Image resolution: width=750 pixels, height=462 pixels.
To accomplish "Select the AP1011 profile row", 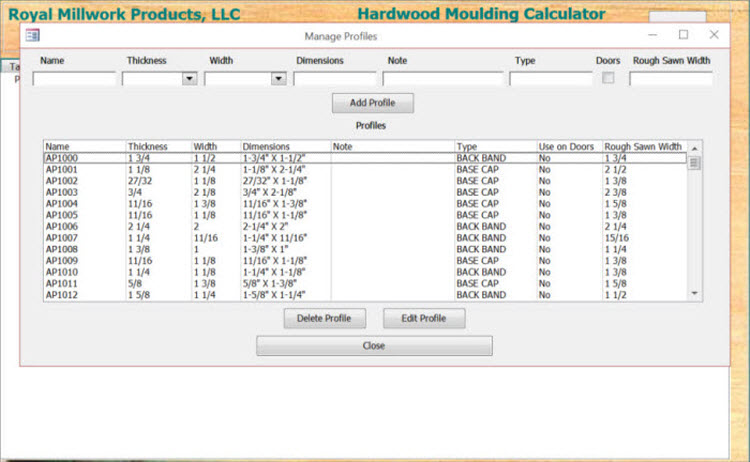I will [x=365, y=284].
